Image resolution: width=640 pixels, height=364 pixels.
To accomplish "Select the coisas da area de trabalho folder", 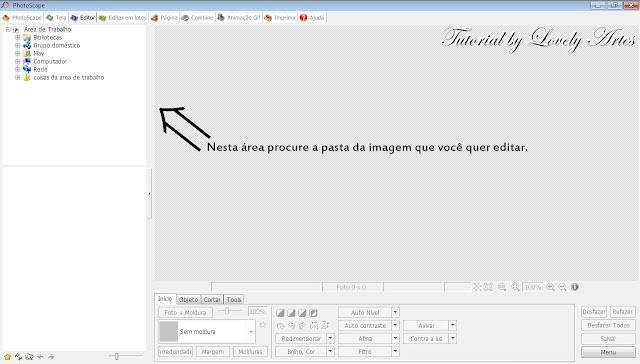I will tap(68, 77).
